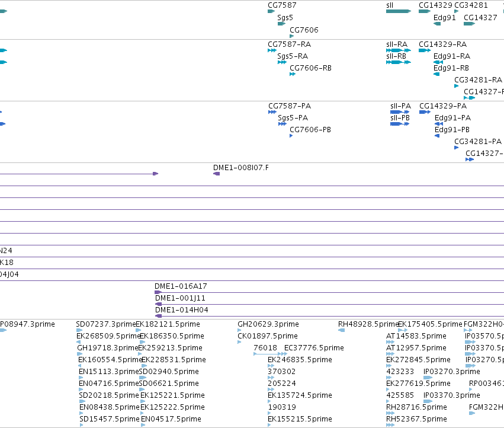Image resolution: width=504 pixels, height=428 pixels.
Task: Click EST EN04716.5prime
Action: [108, 384]
